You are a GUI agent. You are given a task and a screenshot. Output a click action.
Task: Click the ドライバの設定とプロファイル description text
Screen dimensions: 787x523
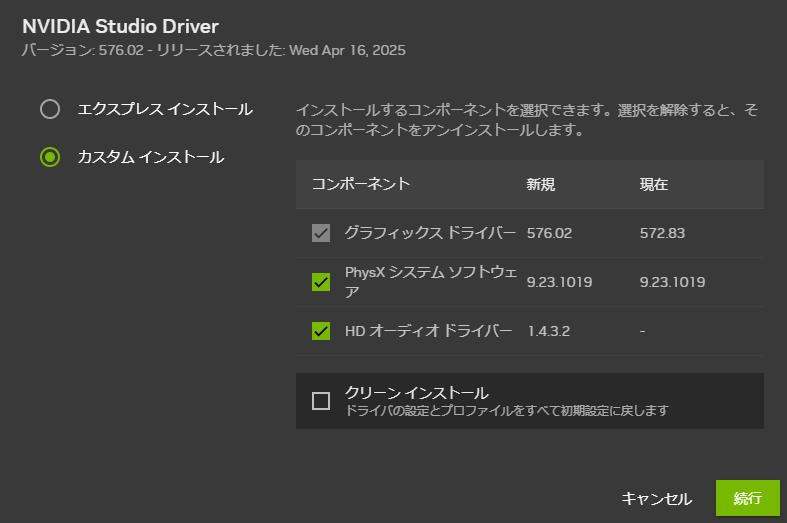[507, 411]
